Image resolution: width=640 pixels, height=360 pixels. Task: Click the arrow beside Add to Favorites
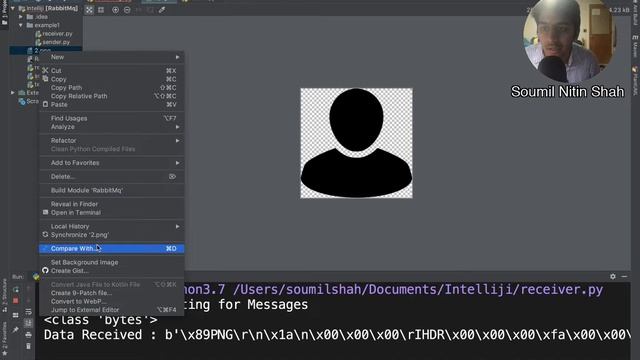point(178,163)
